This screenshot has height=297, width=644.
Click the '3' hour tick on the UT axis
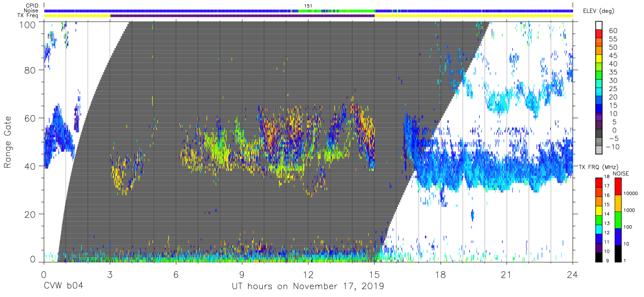(110, 273)
